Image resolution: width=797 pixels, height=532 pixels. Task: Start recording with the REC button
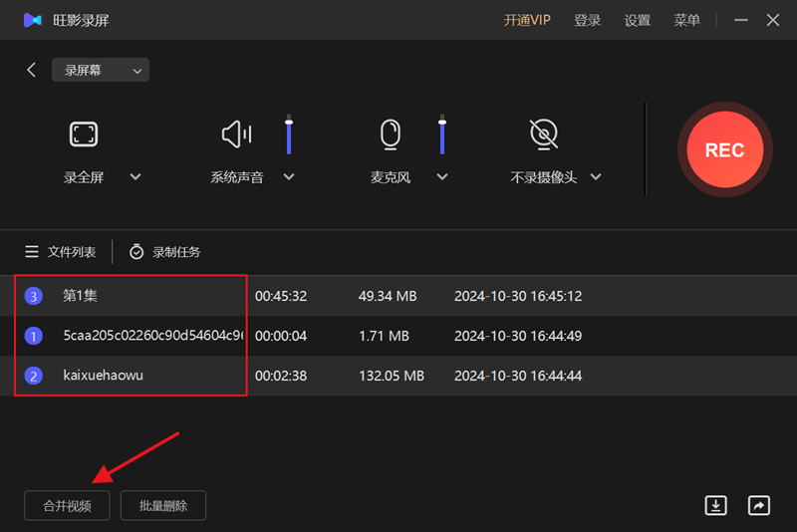click(x=725, y=149)
